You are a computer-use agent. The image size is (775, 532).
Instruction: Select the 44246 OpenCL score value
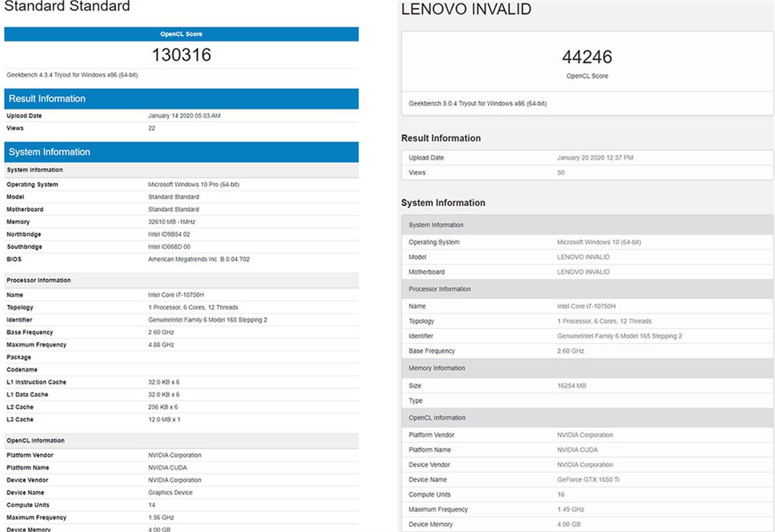[x=586, y=58]
